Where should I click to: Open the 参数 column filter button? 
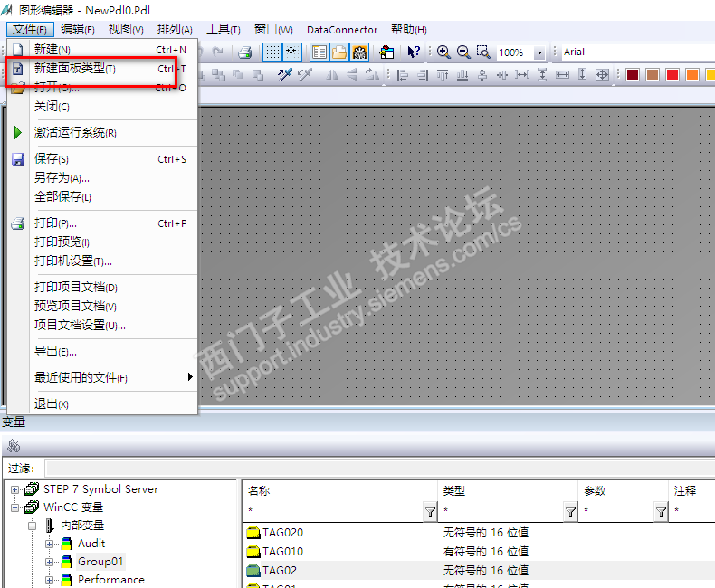(x=661, y=511)
